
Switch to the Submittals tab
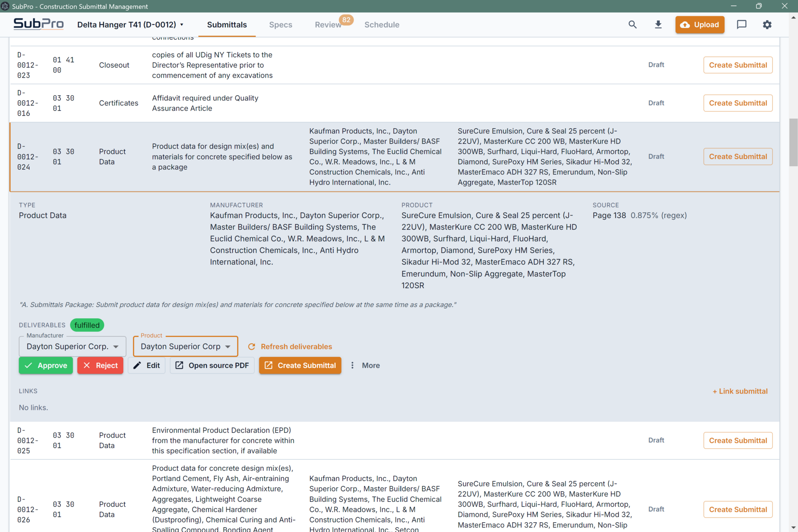pos(227,25)
